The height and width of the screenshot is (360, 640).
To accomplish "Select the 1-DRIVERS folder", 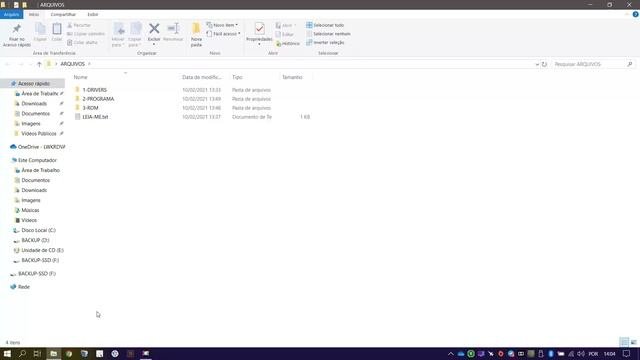I will click(x=94, y=90).
